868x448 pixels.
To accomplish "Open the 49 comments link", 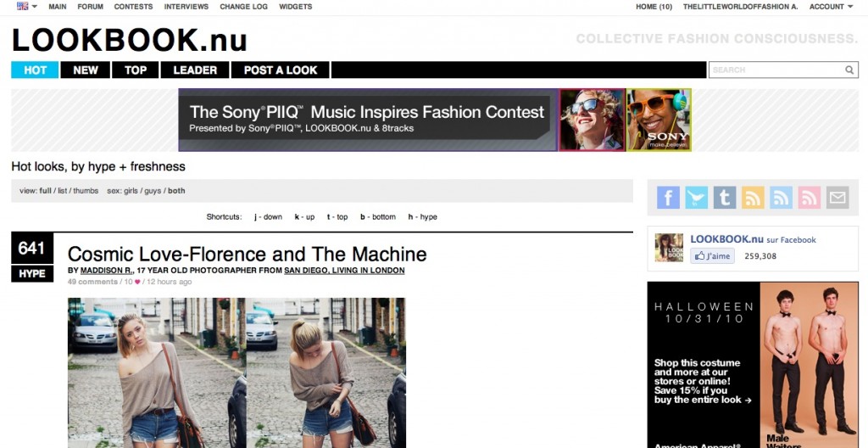I will [x=92, y=282].
